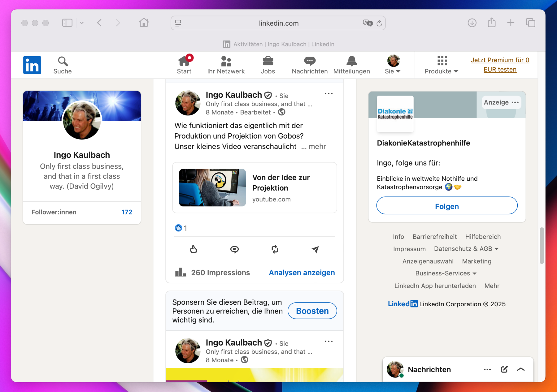Click the LinkedIn logo home icon
The image size is (557, 392).
(32, 65)
